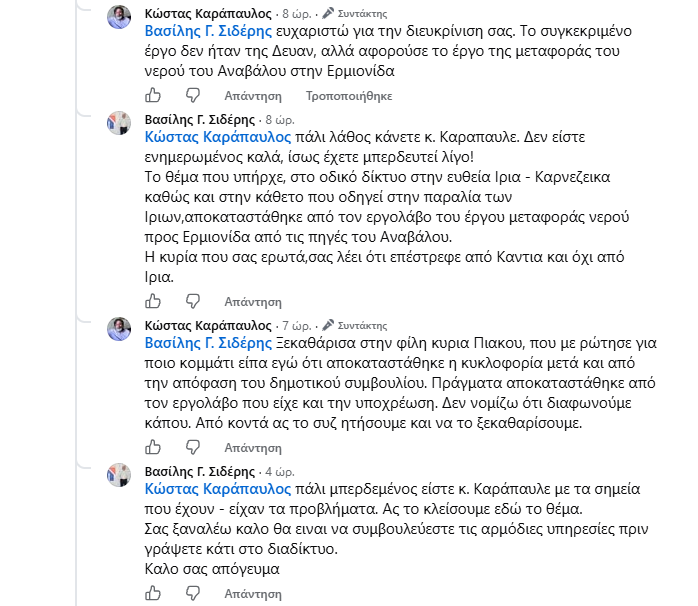Like the 4 ώρ. comment by Σιδέρης
This screenshot has height=606, width=698.
click(x=153, y=593)
